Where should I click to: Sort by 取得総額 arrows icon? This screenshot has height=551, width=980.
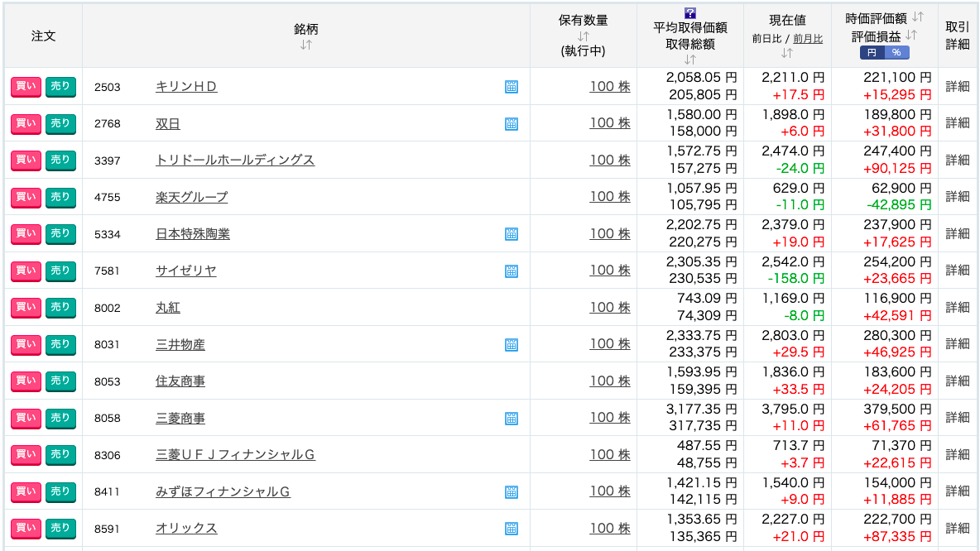(x=690, y=60)
